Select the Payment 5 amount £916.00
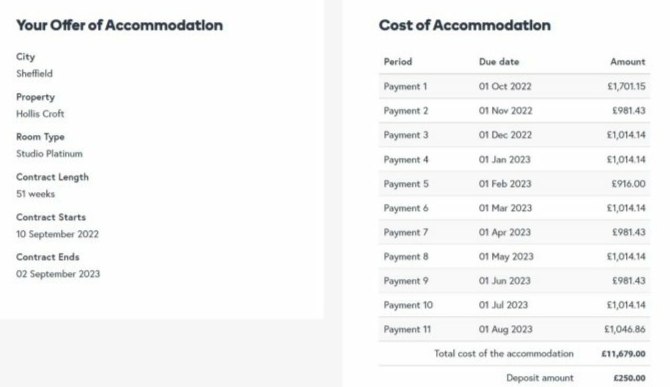The width and height of the screenshot is (670, 387). [628, 184]
